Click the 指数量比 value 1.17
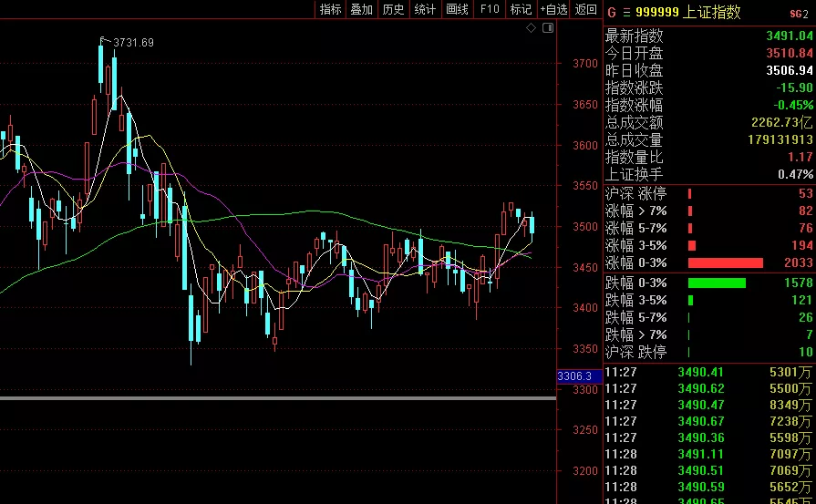816x504 pixels. (801, 157)
